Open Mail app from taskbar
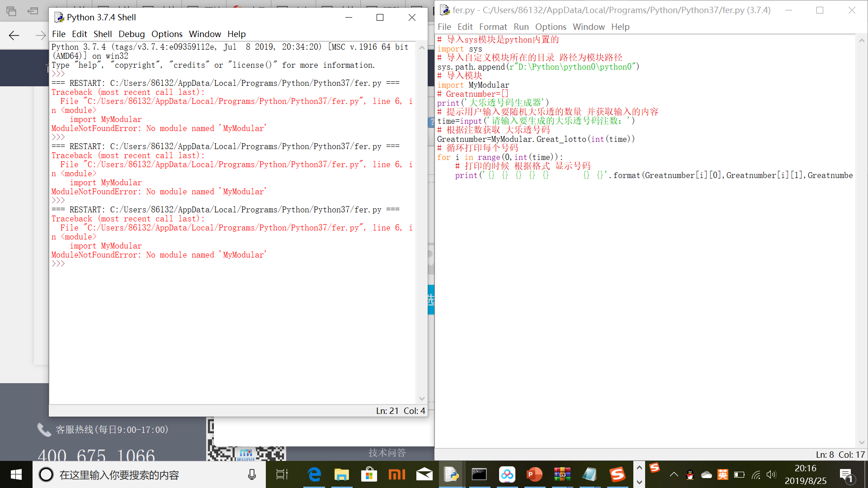 click(x=424, y=474)
